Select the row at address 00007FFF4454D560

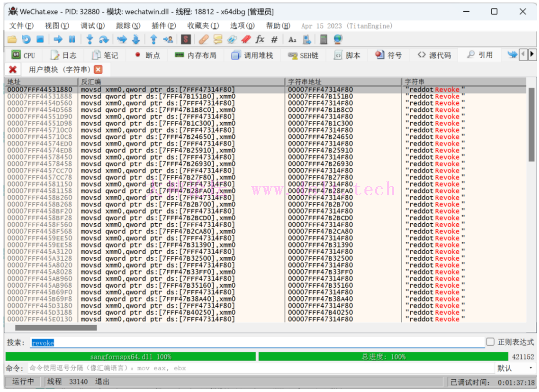pyautogui.click(x=265, y=103)
